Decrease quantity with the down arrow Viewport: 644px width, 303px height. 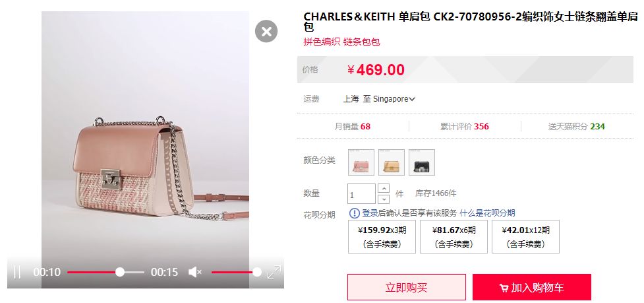pos(384,199)
